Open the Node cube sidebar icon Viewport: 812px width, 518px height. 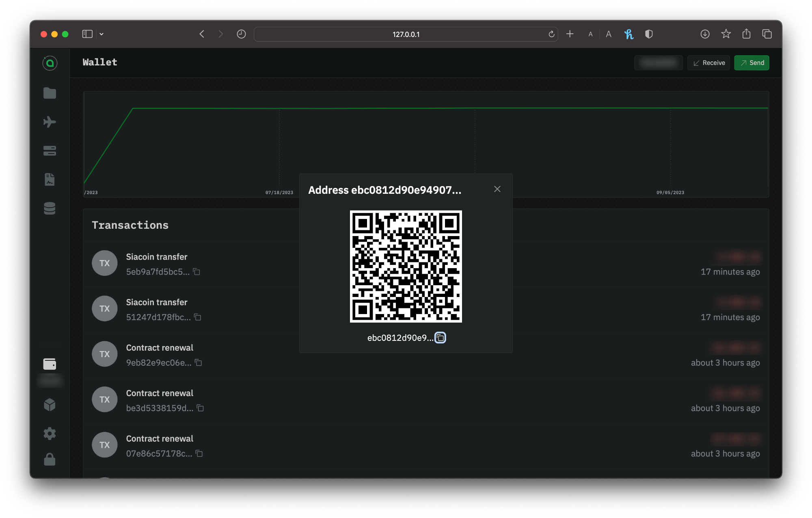[50, 405]
